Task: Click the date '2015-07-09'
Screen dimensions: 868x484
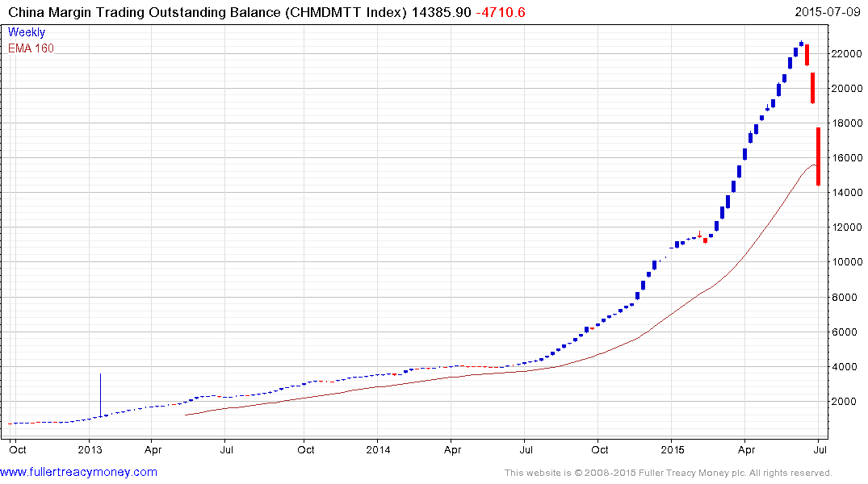Action: (x=827, y=11)
